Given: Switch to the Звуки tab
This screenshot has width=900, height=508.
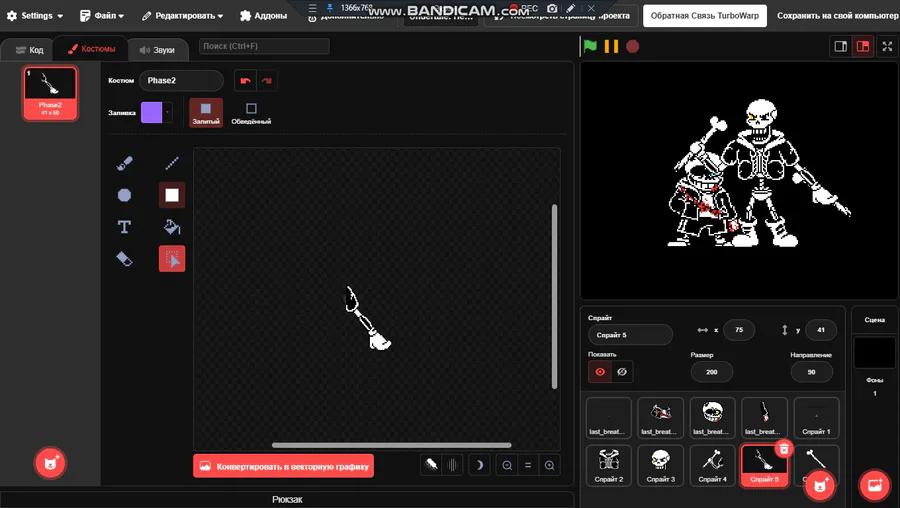Looking at the screenshot, I should click(157, 50).
